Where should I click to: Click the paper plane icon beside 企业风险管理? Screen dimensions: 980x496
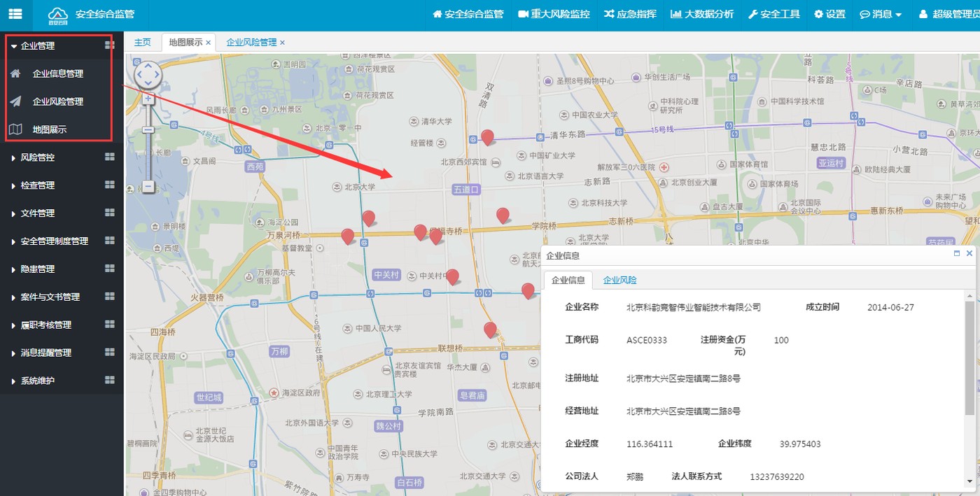(16, 101)
